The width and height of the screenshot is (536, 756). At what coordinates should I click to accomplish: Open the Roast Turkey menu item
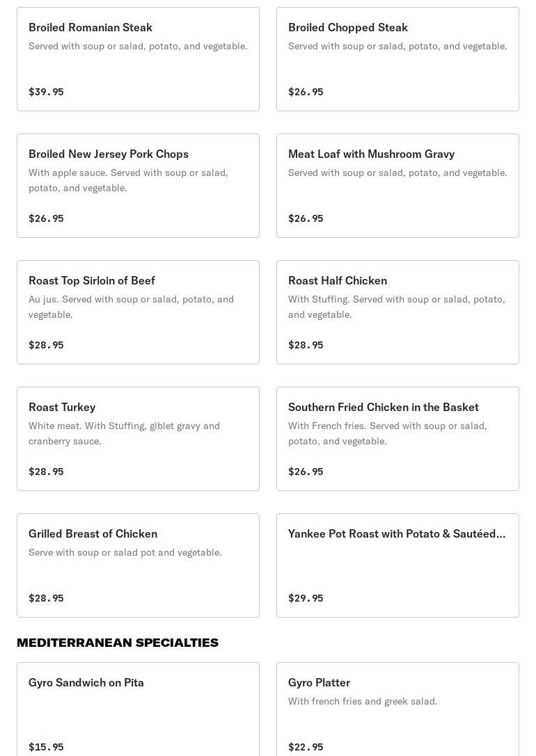[138, 439]
